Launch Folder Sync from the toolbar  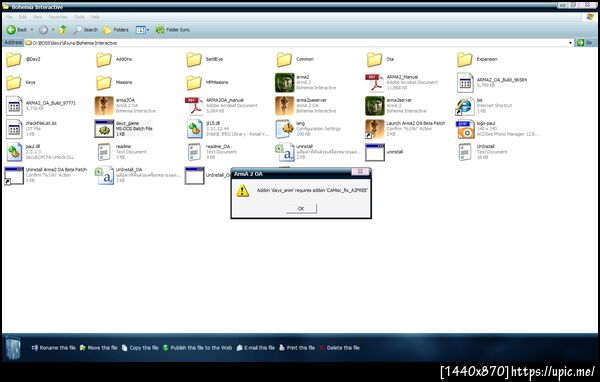[173, 29]
